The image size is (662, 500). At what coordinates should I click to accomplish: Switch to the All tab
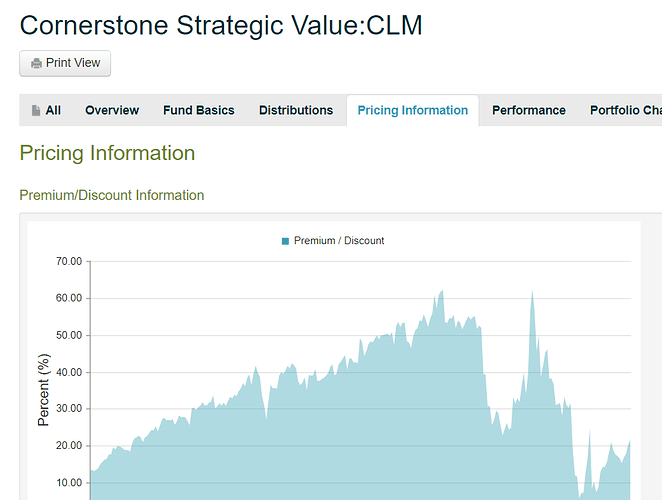(46, 110)
